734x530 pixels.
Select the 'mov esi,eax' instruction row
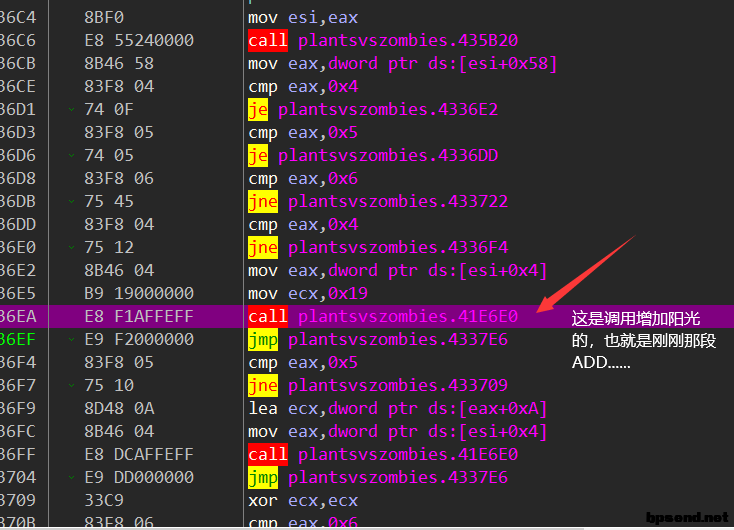[x=303, y=18]
